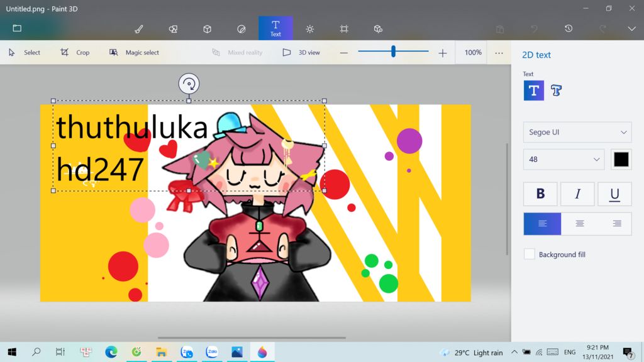This screenshot has width=644, height=362.
Task: Click the horizontal canvas scrollbar
Action: (x=252, y=338)
